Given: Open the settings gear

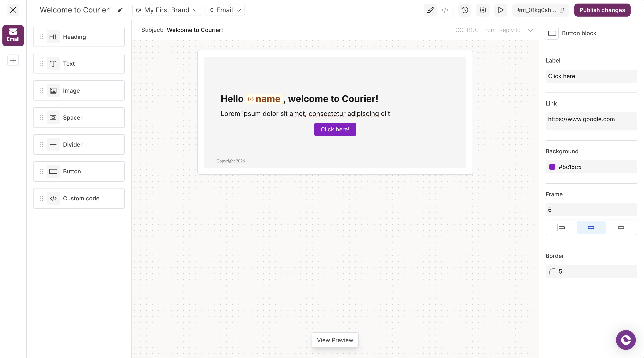Looking at the screenshot, I should [483, 10].
